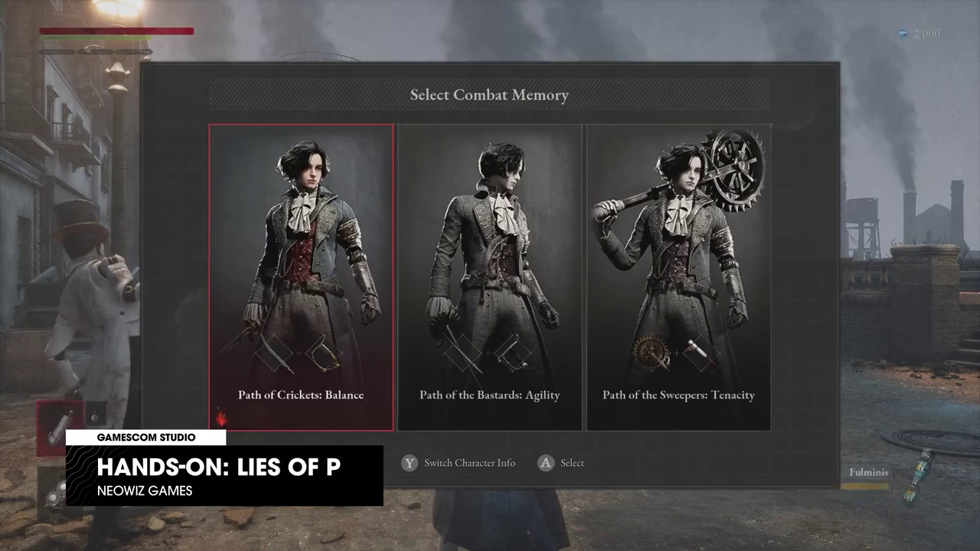This screenshot has height=551, width=980.
Task: Click the red health bar
Action: [116, 31]
